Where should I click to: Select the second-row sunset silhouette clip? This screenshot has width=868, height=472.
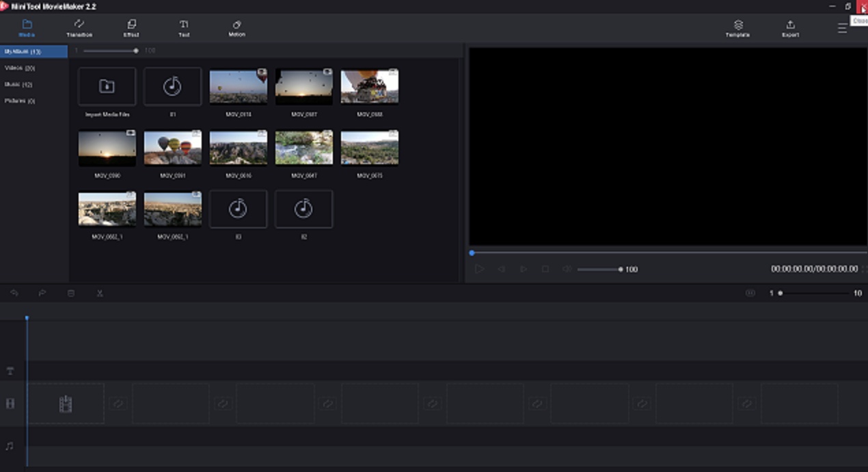tap(107, 148)
